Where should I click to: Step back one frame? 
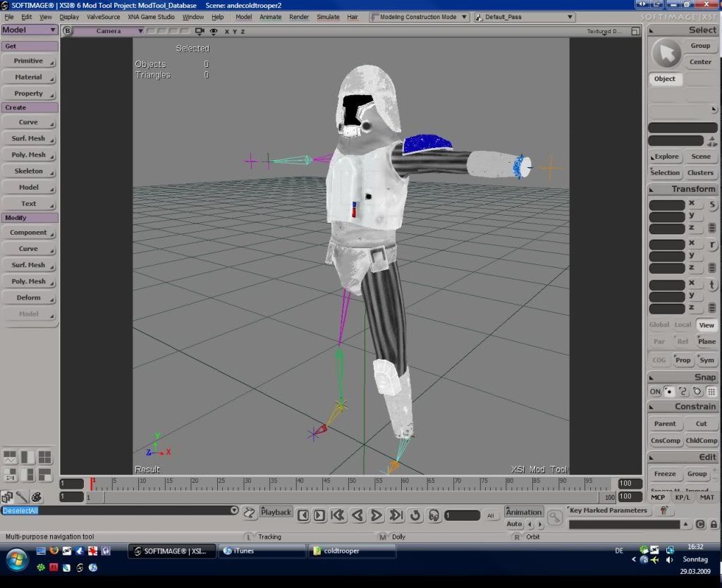coord(303,515)
